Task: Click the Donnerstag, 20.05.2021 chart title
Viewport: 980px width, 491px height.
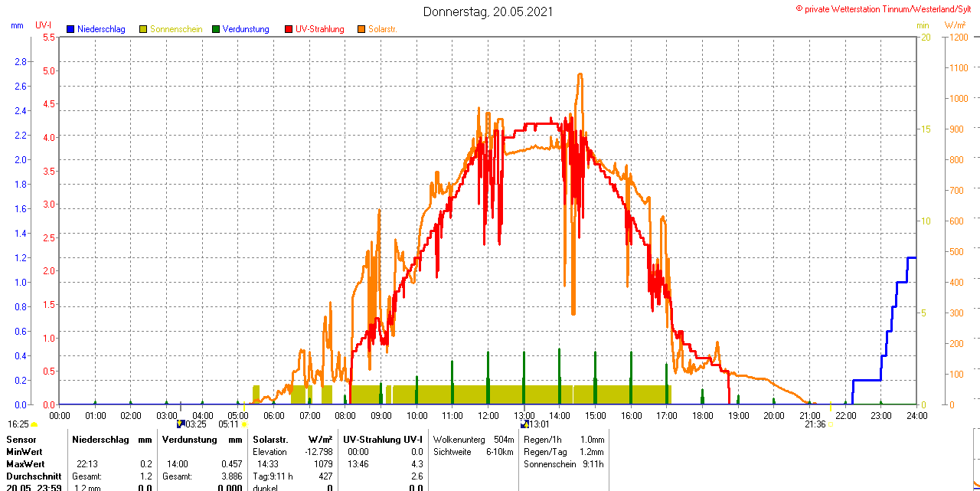Action: coord(489,11)
